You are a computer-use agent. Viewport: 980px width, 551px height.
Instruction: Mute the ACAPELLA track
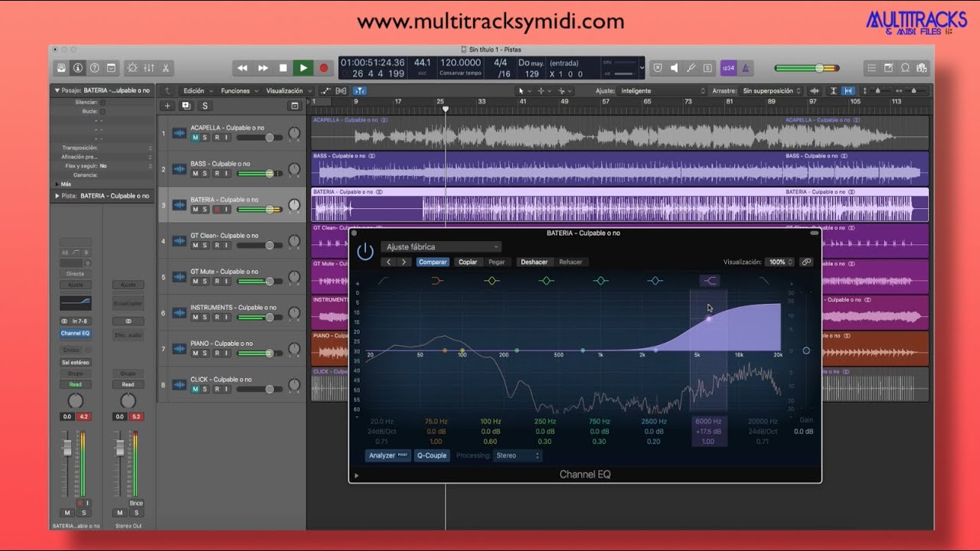point(195,138)
